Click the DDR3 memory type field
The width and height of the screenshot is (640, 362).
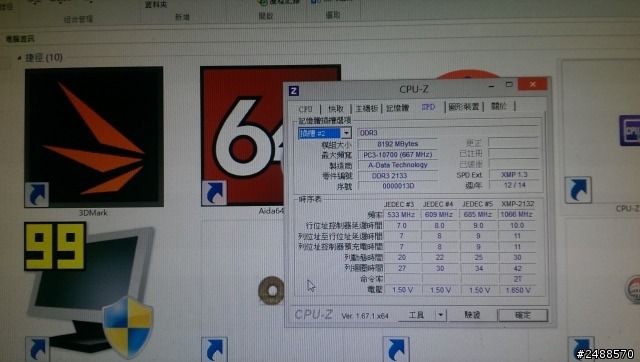pos(448,133)
